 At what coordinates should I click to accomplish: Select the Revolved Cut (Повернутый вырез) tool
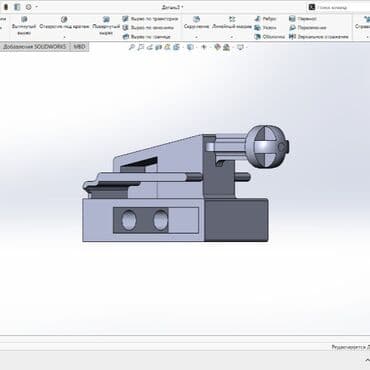point(106,26)
